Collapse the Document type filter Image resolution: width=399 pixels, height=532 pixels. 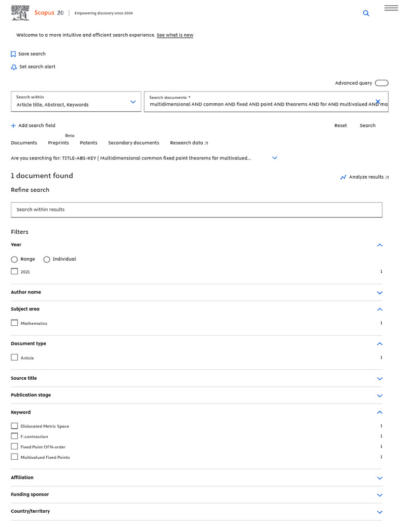coord(380,344)
